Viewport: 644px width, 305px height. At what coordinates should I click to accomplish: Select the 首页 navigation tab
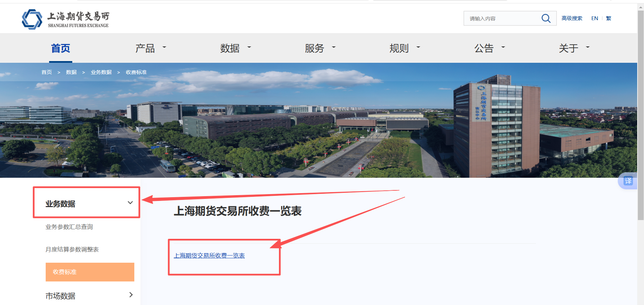[x=60, y=48]
